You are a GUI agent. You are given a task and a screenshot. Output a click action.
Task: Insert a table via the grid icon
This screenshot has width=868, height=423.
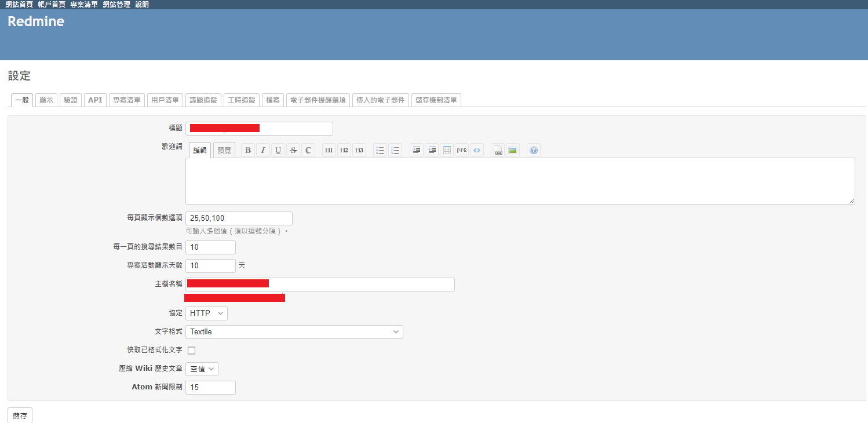447,150
